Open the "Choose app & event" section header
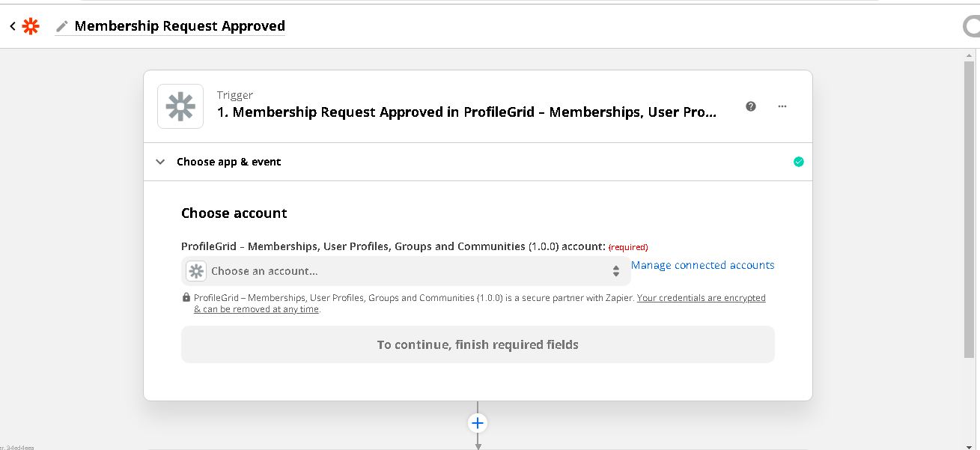 (x=229, y=162)
